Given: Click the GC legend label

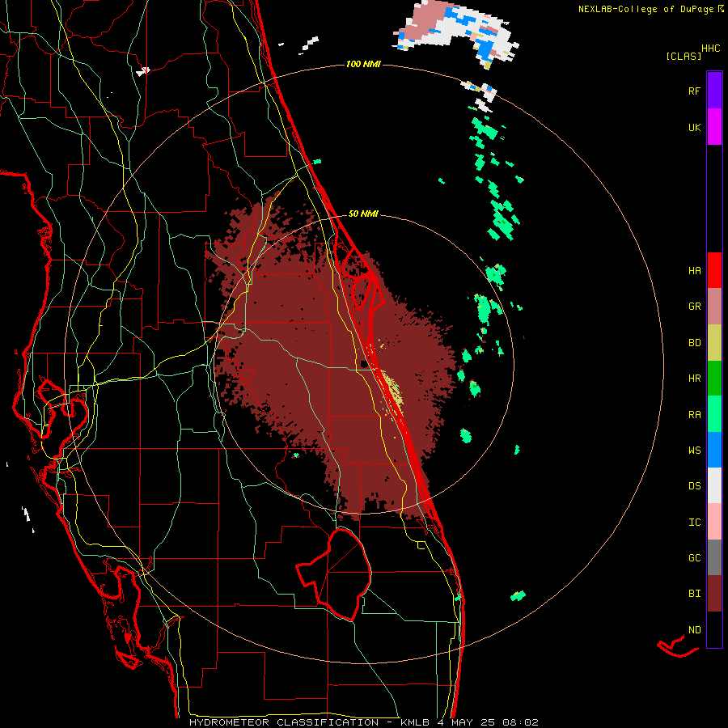Looking at the screenshot, I should click(x=694, y=558).
